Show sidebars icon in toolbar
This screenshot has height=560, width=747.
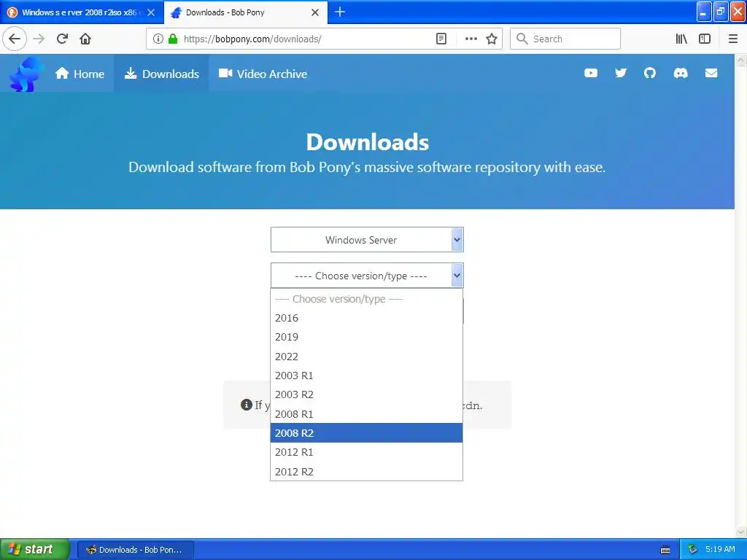(705, 39)
